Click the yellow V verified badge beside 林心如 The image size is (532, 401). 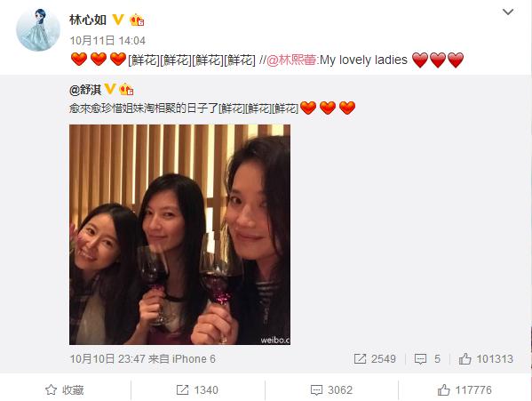click(118, 20)
